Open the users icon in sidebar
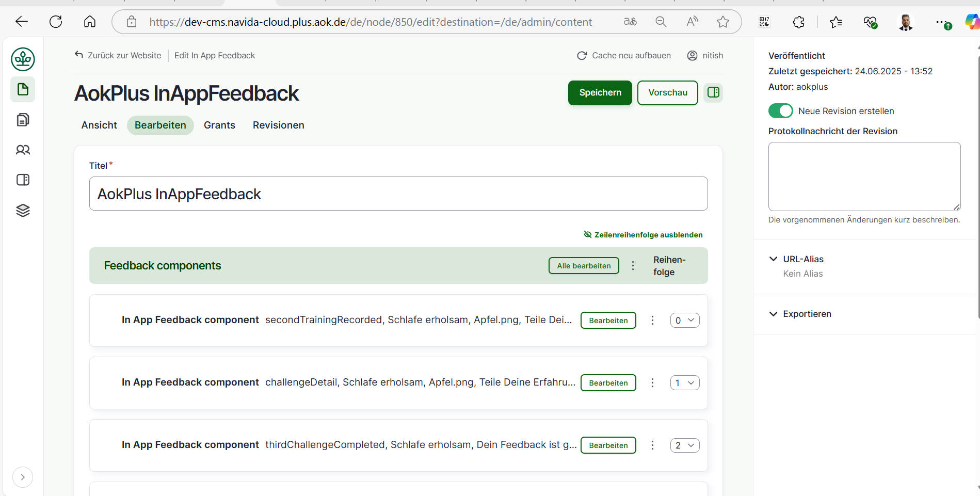Screen dimensions: 980x496 click(x=23, y=150)
